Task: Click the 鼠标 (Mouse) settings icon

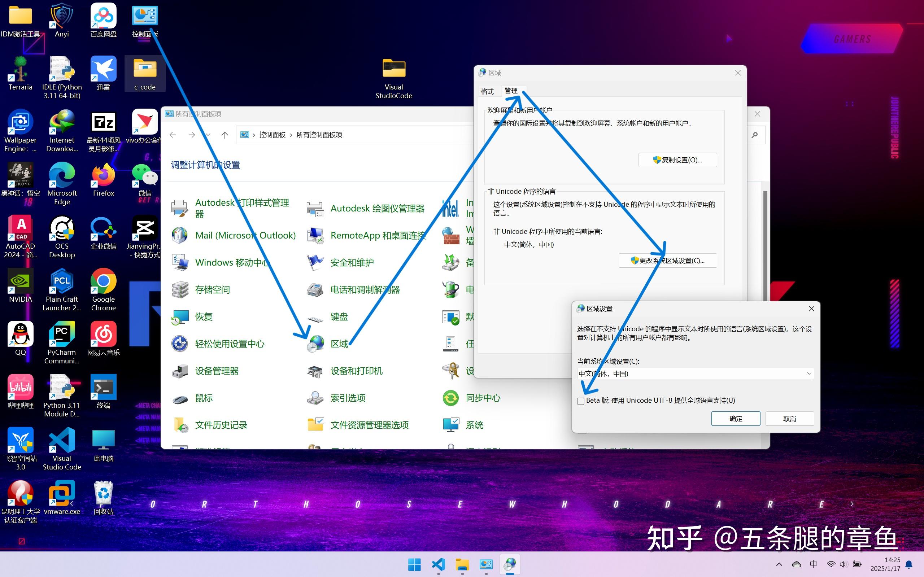Action: pyautogui.click(x=180, y=399)
